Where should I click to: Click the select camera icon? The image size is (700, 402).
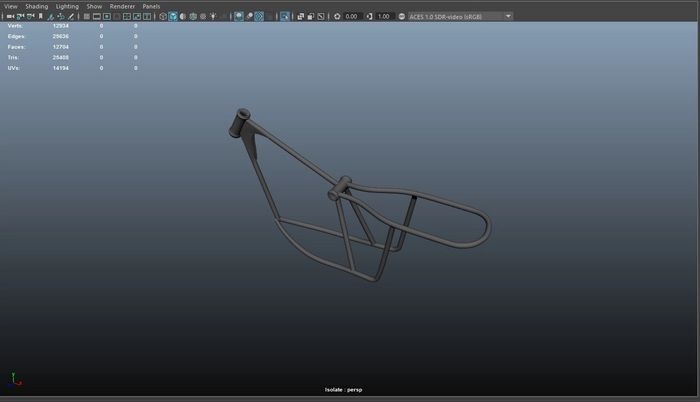(x=8, y=17)
